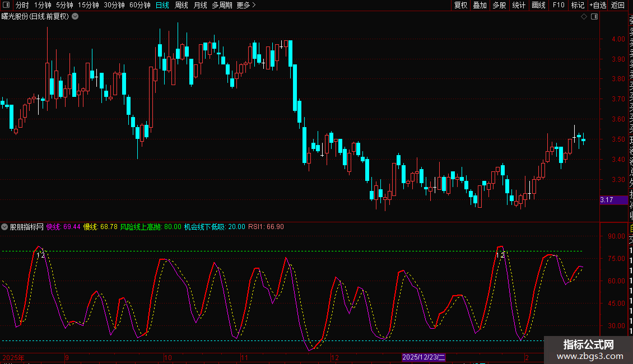The image size is (633, 364).
Task: Click the 风险线上高抛: 80.00 label
Action: 151,227
